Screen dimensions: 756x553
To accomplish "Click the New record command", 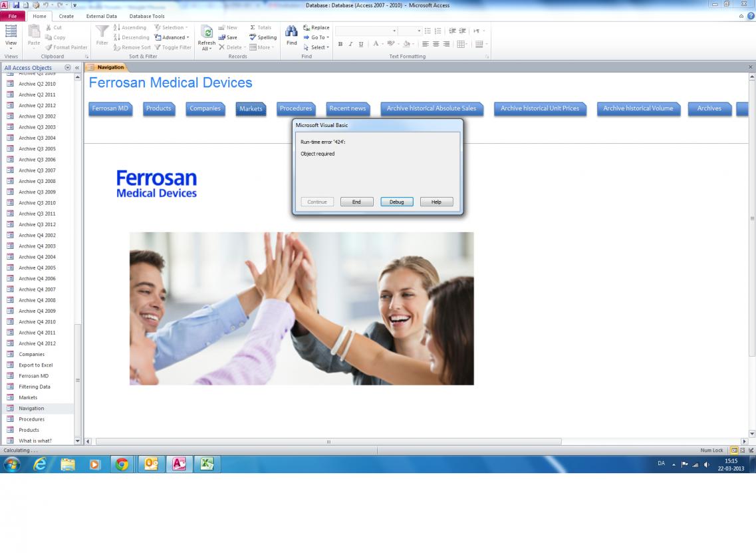I will 227,27.
